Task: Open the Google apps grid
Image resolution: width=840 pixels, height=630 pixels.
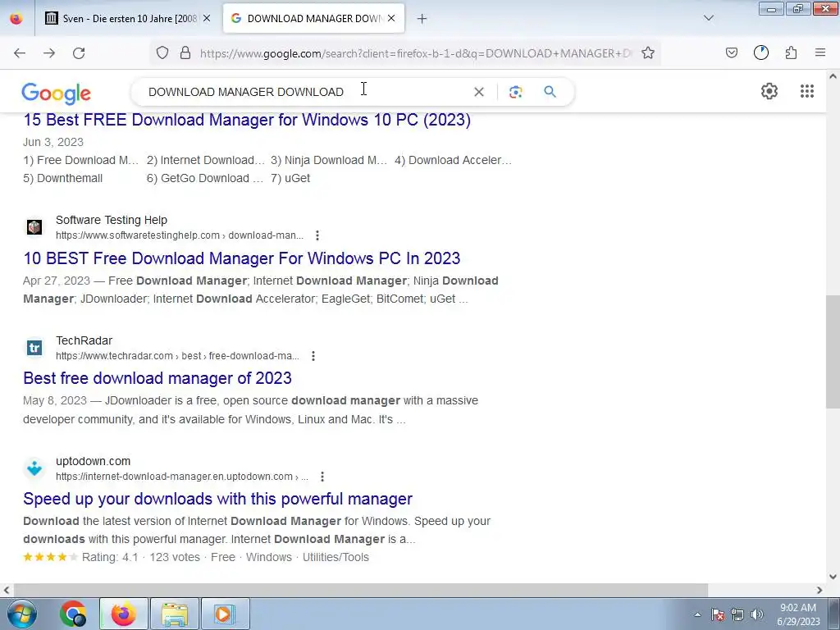Action: (807, 91)
